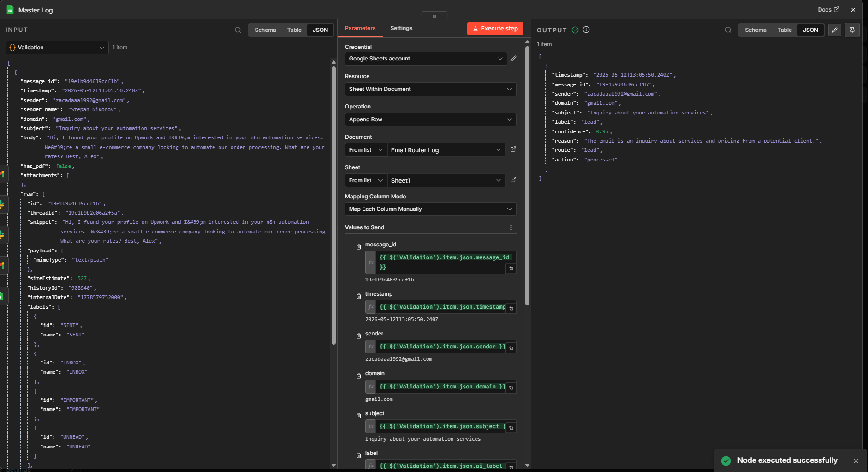This screenshot has width=868, height=472.
Task: Click the "Values to Send" heading
Action: 364,227
